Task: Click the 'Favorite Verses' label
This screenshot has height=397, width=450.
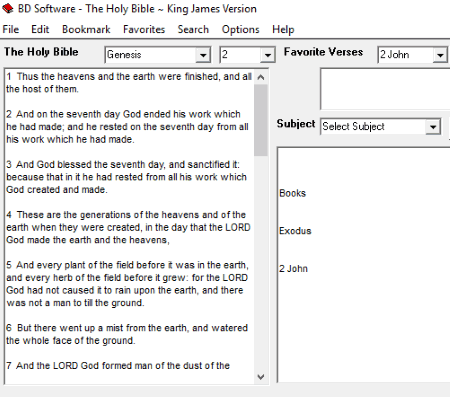Action: 323,52
